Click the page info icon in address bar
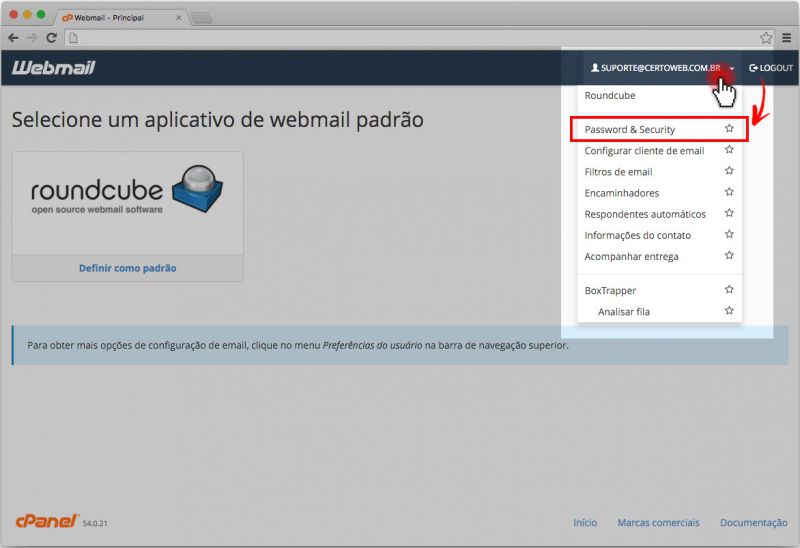Screen dimensions: 800x548 73,38
